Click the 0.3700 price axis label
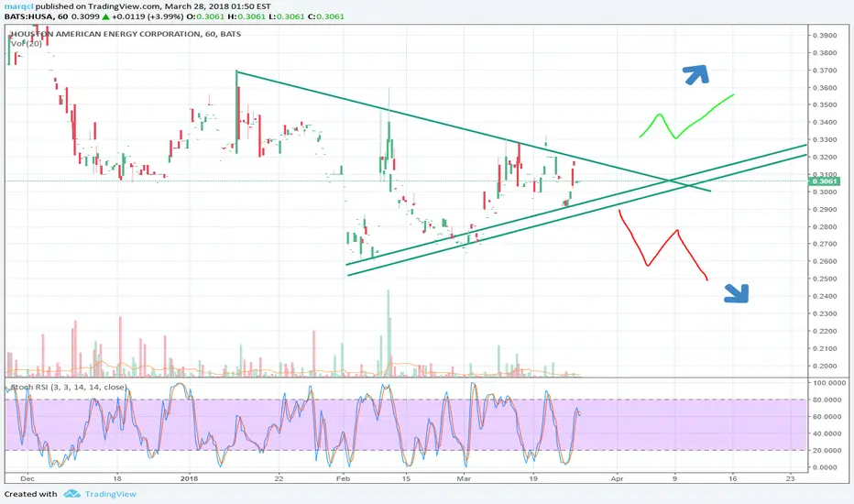The width and height of the screenshot is (854, 504). tap(825, 71)
